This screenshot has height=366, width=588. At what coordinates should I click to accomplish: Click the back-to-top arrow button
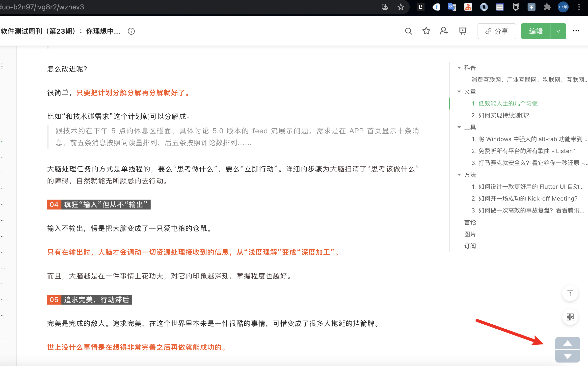570,293
